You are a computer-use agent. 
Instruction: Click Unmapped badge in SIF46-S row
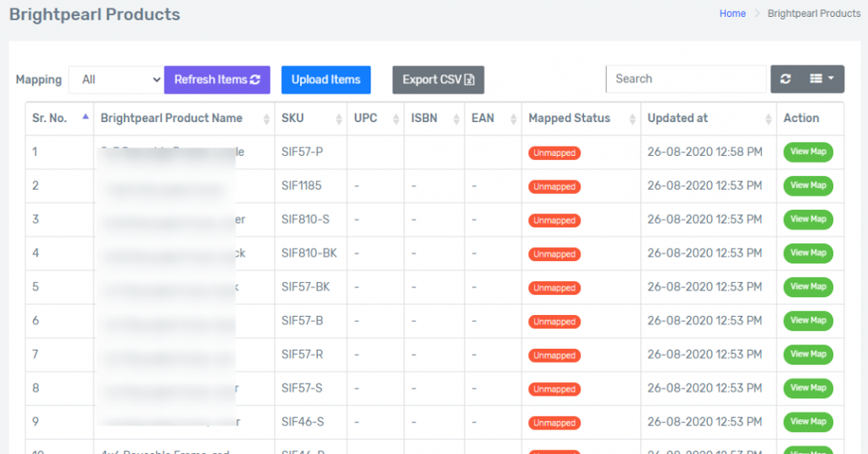(x=554, y=423)
